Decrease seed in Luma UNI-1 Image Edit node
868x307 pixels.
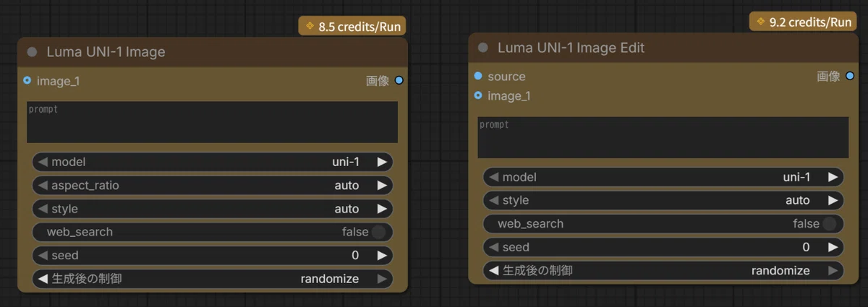coord(493,247)
